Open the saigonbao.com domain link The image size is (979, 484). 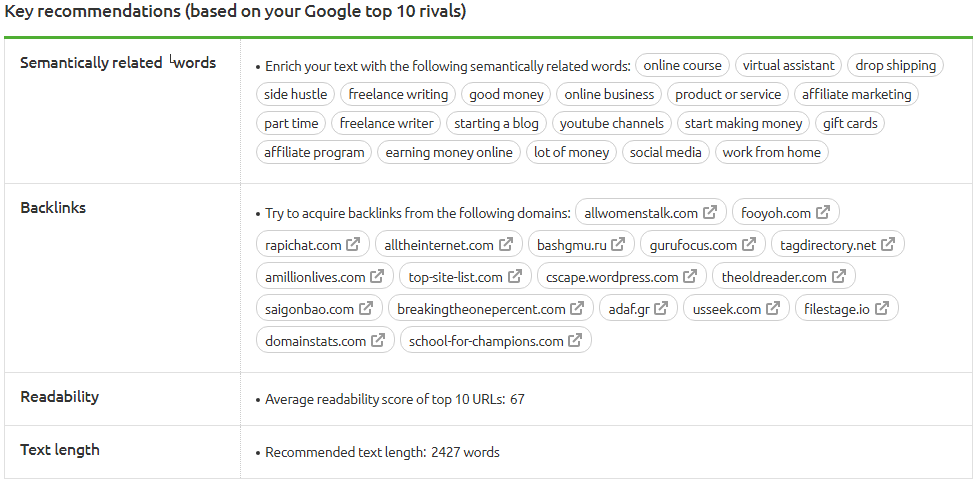click(310, 309)
